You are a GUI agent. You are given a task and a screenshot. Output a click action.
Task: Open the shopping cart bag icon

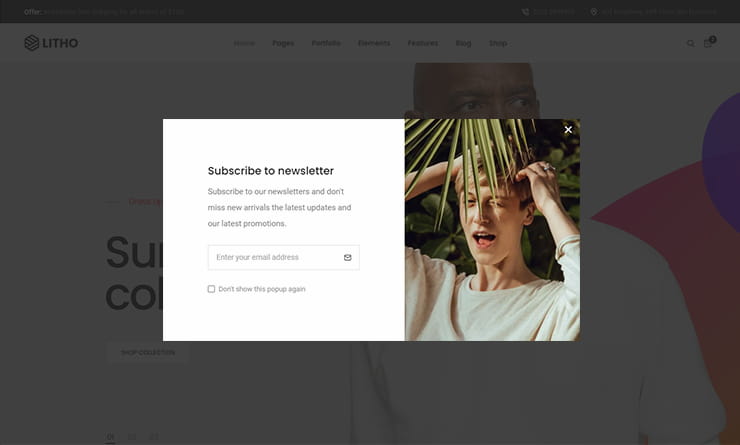pyautogui.click(x=707, y=43)
